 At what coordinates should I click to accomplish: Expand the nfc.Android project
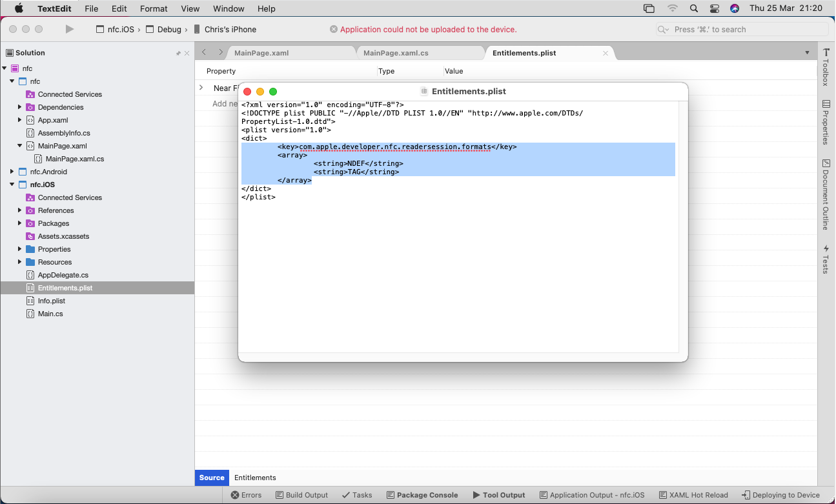tap(12, 172)
